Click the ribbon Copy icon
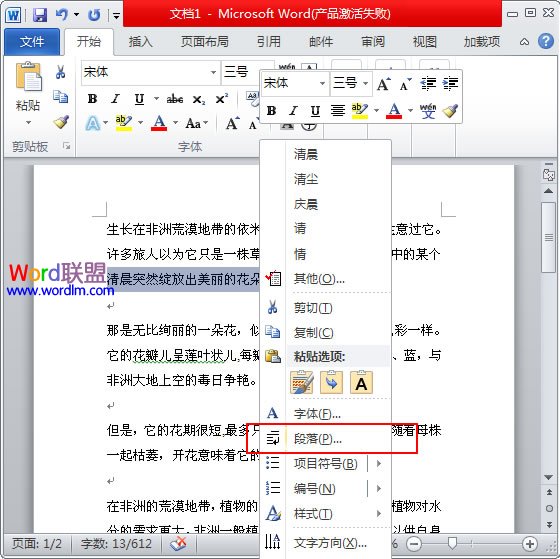 [60, 97]
